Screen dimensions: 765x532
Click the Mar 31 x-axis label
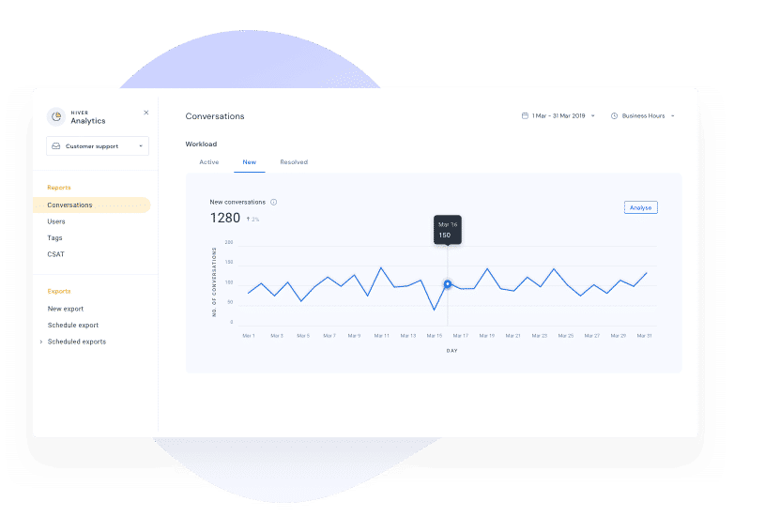645,336
